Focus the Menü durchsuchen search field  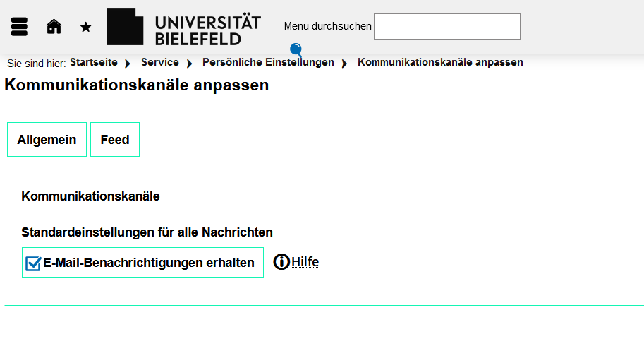[447, 26]
